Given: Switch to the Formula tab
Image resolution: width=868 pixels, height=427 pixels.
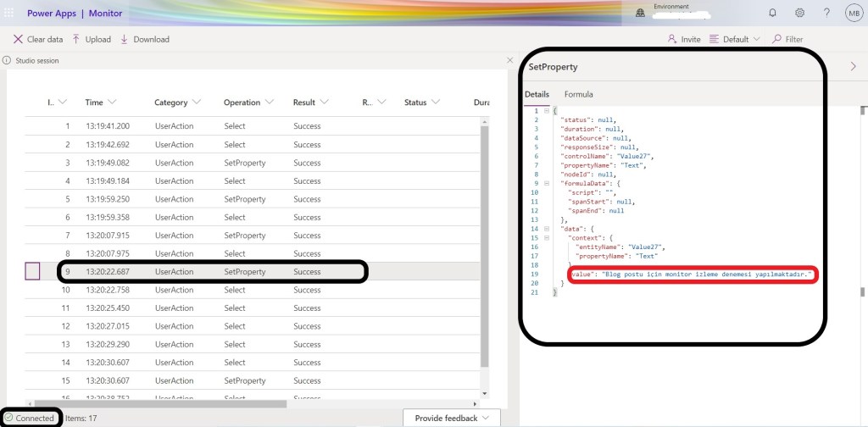Looking at the screenshot, I should tap(579, 94).
